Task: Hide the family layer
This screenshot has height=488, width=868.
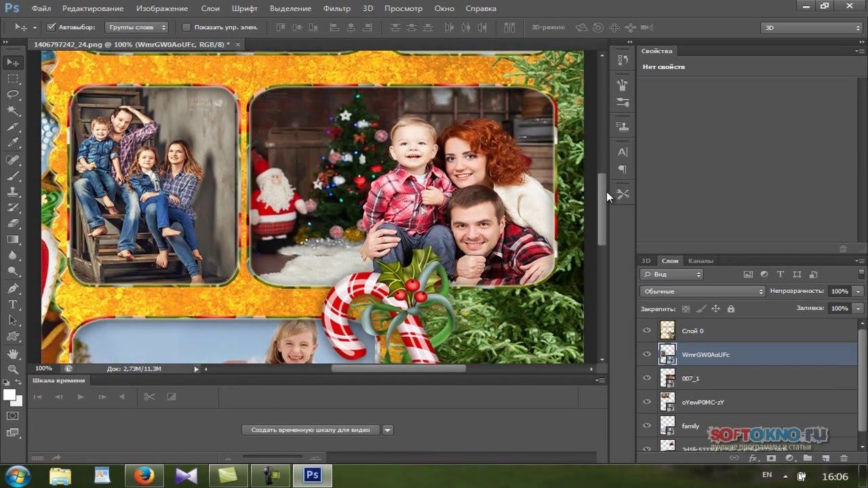Action: 646,426
